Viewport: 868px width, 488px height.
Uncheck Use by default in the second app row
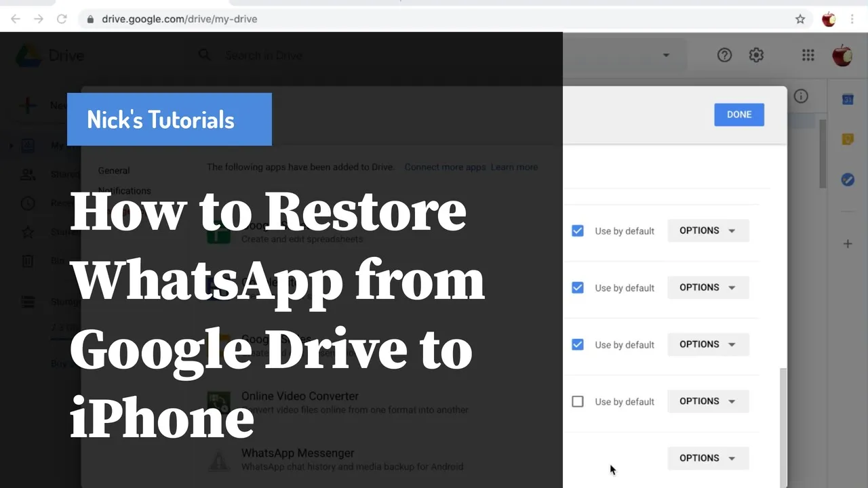point(577,287)
